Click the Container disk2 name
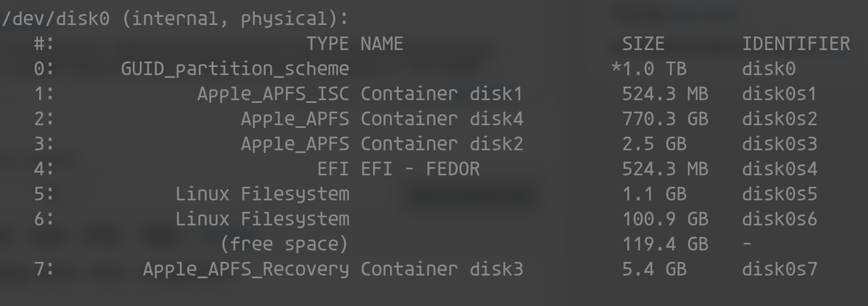 tap(442, 144)
